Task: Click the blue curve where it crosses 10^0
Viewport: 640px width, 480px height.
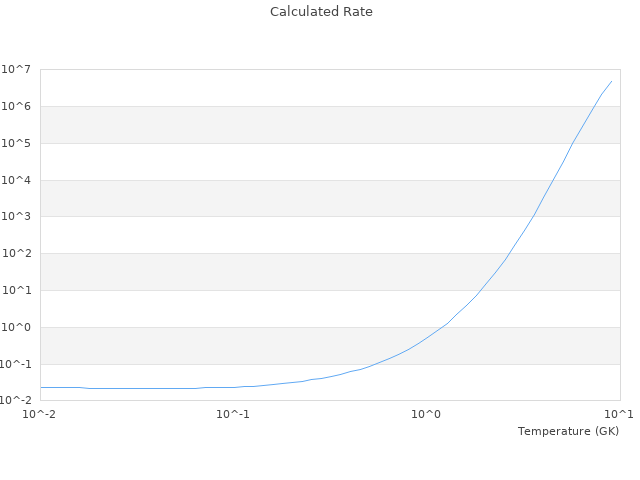Action: click(x=444, y=327)
